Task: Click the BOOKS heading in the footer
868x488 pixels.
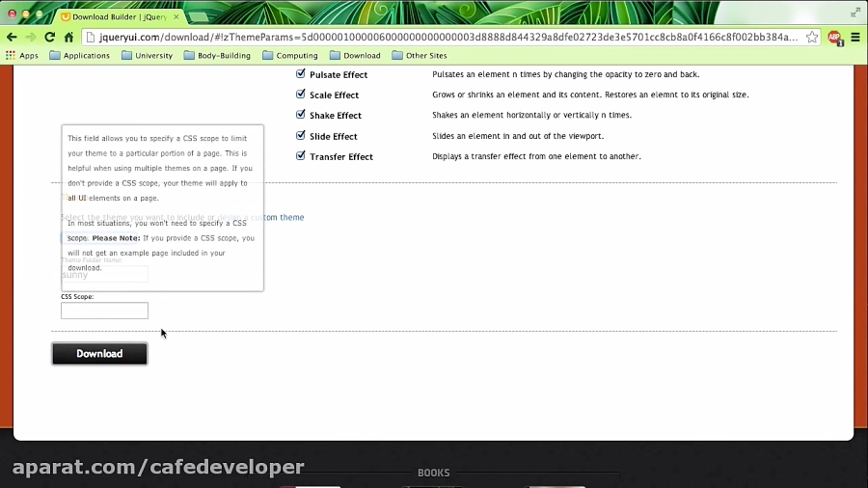Action: 433,473
